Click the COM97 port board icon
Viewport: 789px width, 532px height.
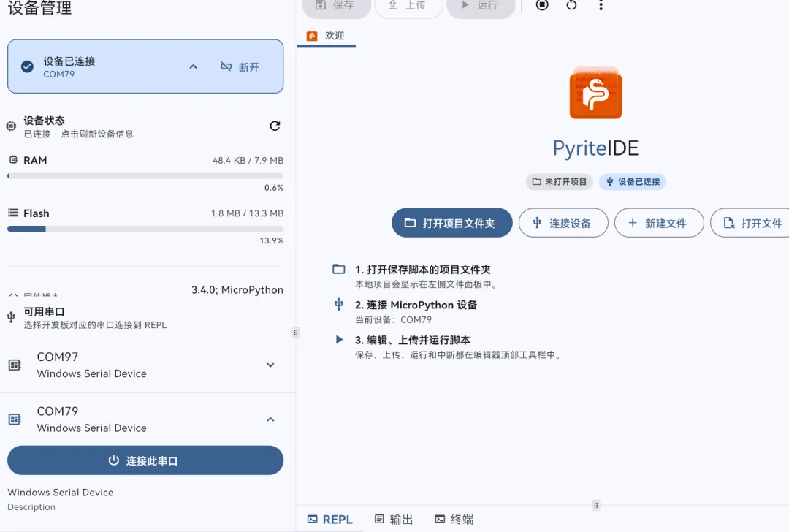coord(15,365)
